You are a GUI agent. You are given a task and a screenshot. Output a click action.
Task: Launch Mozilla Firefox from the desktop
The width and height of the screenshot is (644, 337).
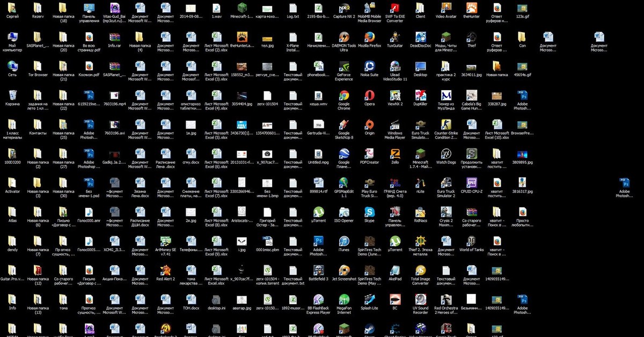pyautogui.click(x=369, y=37)
